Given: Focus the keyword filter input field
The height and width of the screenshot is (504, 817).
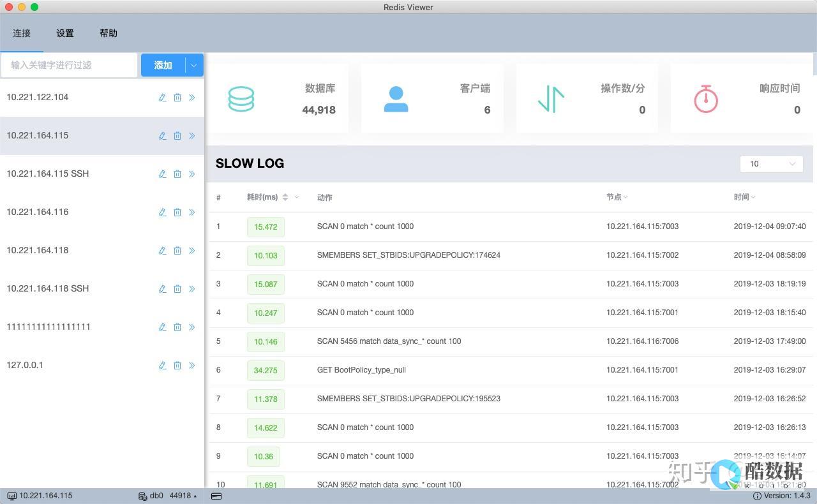Looking at the screenshot, I should [69, 65].
